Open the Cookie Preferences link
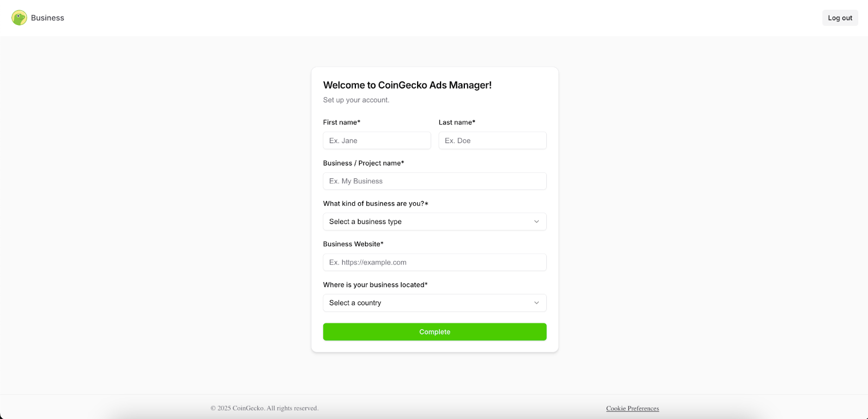Screen dimensions: 868x419 click(x=633, y=408)
